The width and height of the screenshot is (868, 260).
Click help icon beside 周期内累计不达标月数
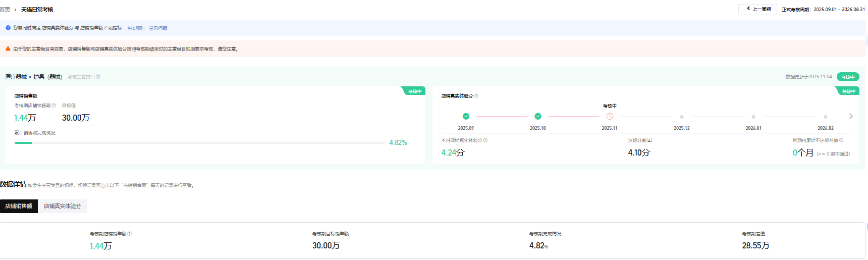[841, 140]
